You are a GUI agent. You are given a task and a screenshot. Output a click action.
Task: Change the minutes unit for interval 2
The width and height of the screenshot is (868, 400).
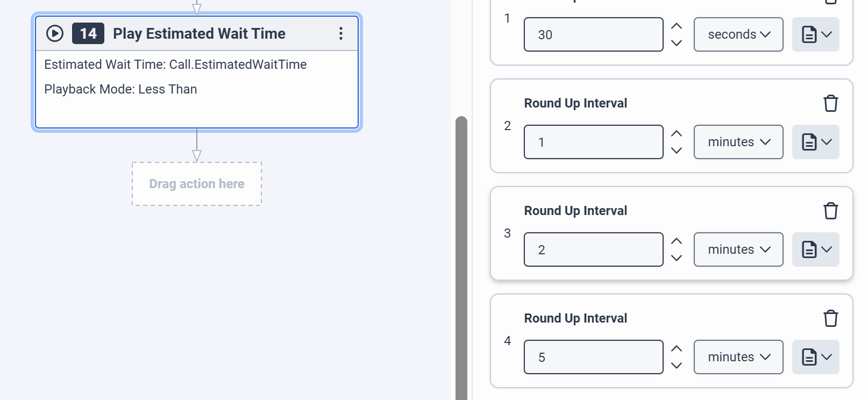click(x=738, y=142)
